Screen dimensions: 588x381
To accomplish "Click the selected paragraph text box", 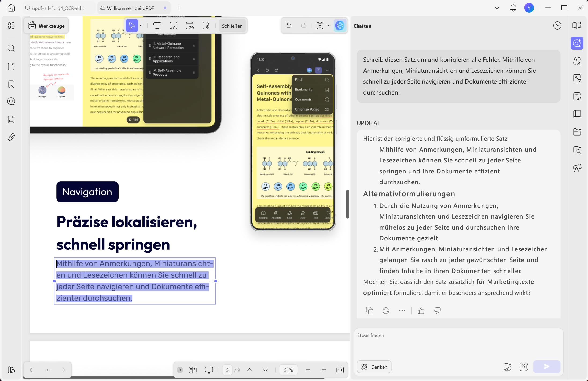I will [135, 281].
